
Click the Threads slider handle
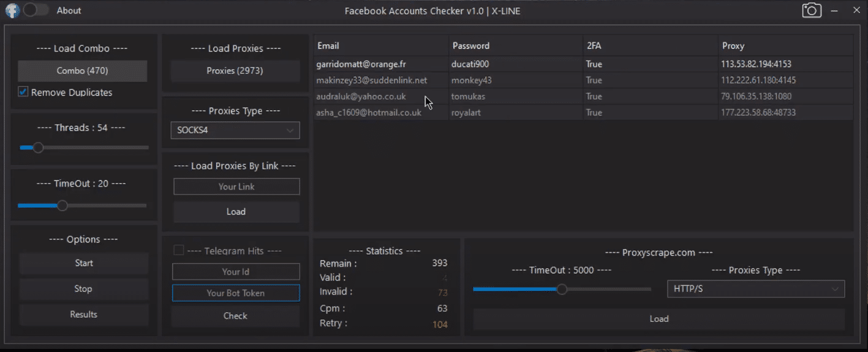[38, 148]
